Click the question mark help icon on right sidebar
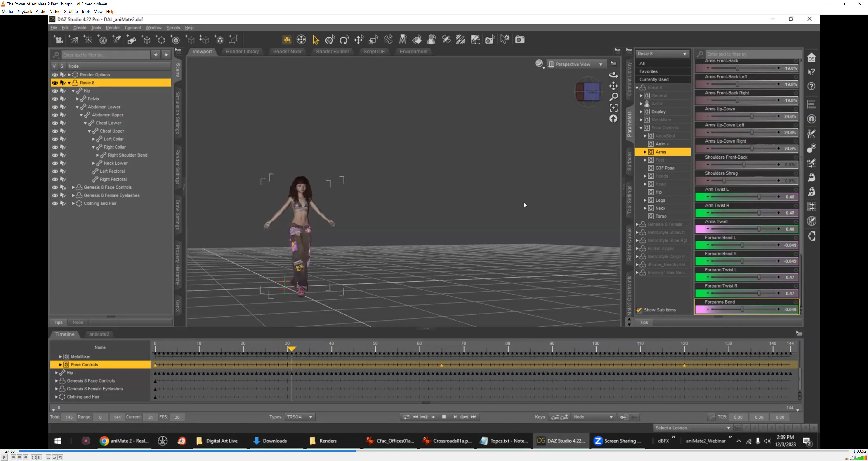Viewport: 868px width, 461px height. 812,86
